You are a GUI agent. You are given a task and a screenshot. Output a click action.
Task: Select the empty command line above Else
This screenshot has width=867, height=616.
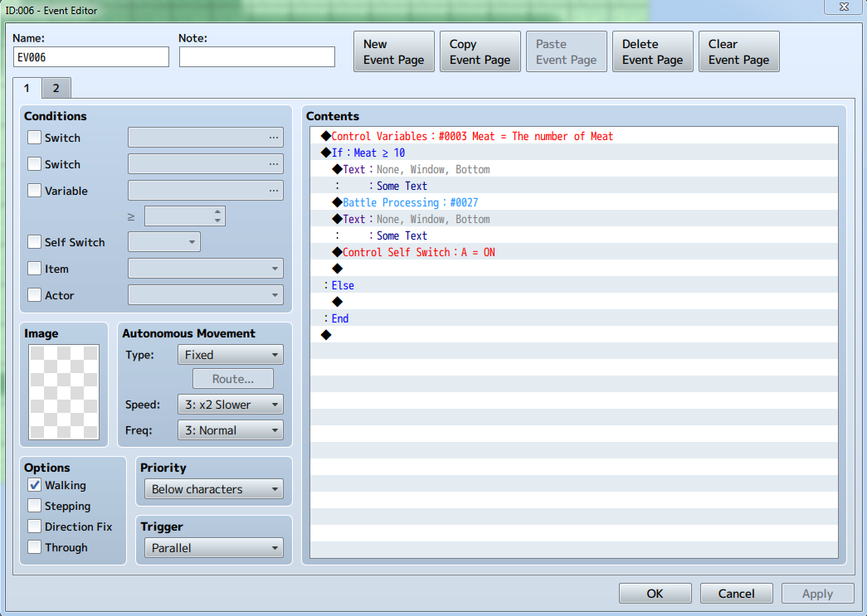[574, 269]
